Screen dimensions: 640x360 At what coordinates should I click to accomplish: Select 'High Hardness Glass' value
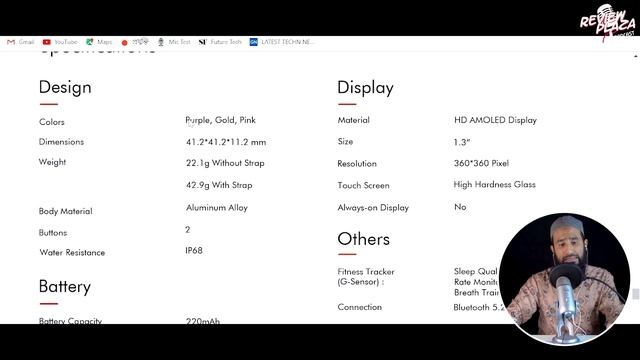(494, 184)
